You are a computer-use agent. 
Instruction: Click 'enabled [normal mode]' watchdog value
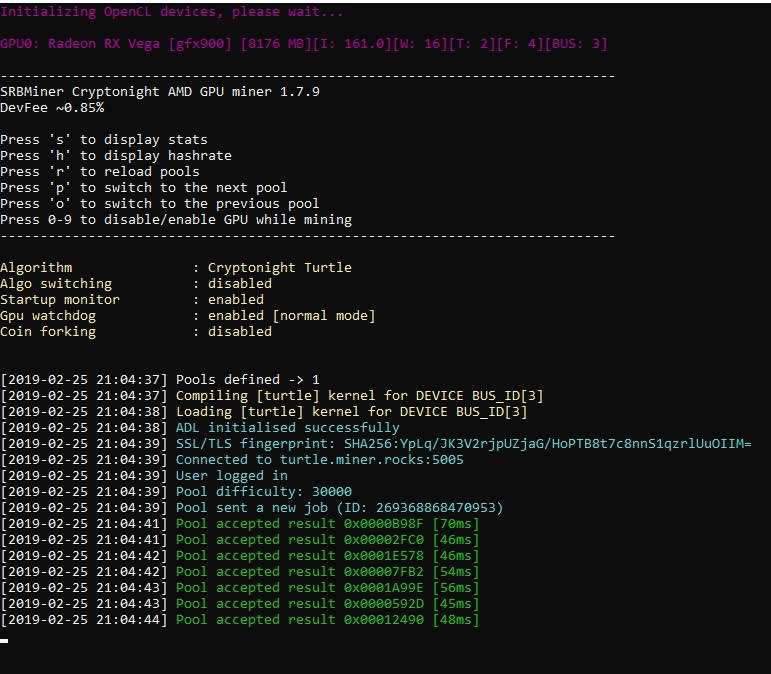tap(292, 316)
